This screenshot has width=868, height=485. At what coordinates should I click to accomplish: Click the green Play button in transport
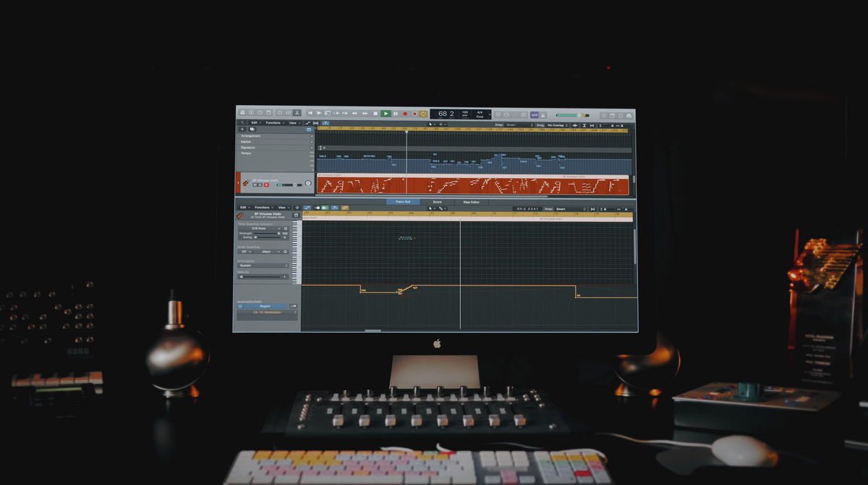tap(386, 114)
